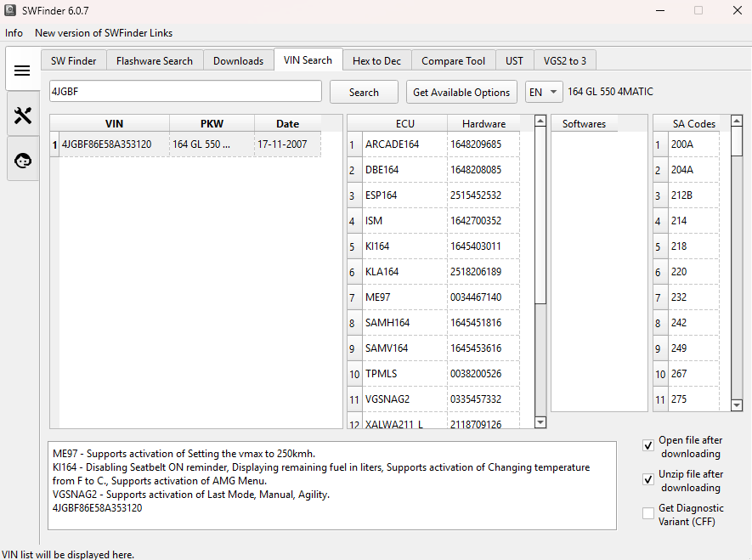Click the SA Codes column header
This screenshot has width=752, height=560.
point(694,124)
